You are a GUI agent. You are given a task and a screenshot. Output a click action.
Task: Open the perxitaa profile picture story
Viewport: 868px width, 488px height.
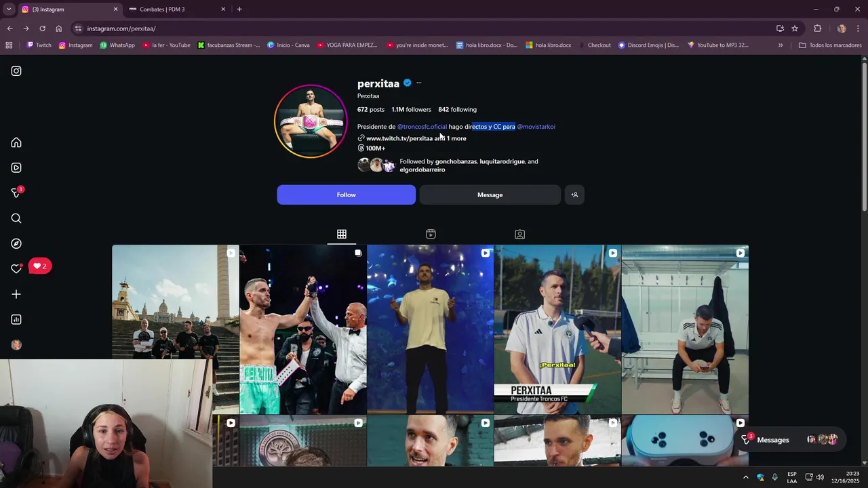click(x=311, y=121)
